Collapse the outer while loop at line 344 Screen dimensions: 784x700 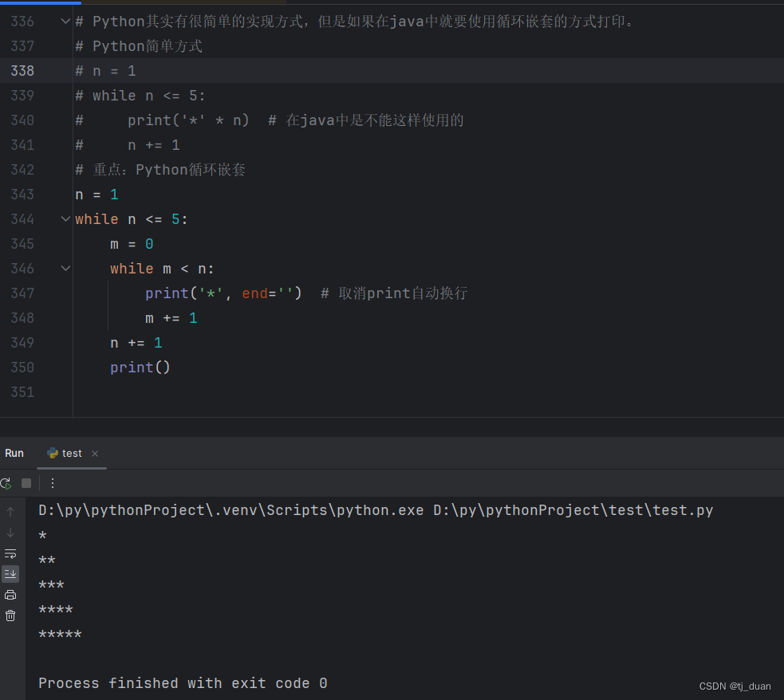[65, 218]
